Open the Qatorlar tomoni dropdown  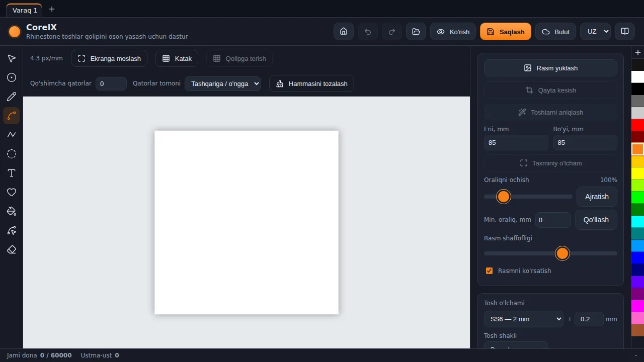coord(223,83)
